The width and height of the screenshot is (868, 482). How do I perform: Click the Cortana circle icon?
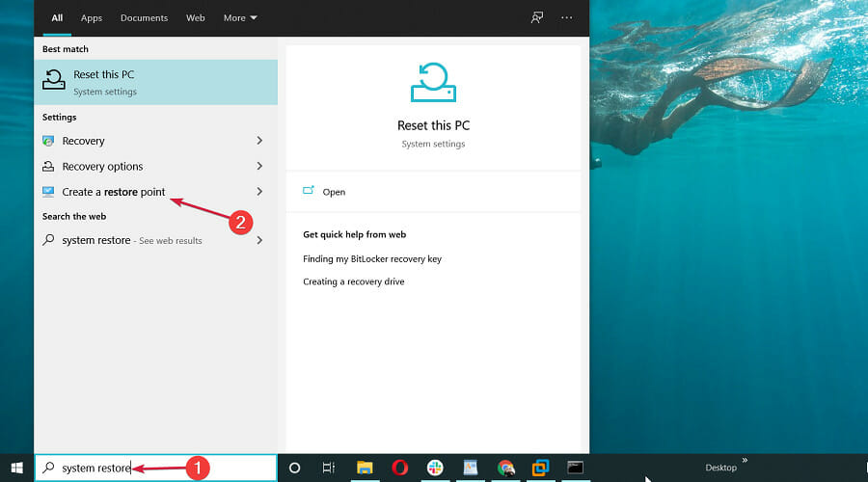(294, 468)
